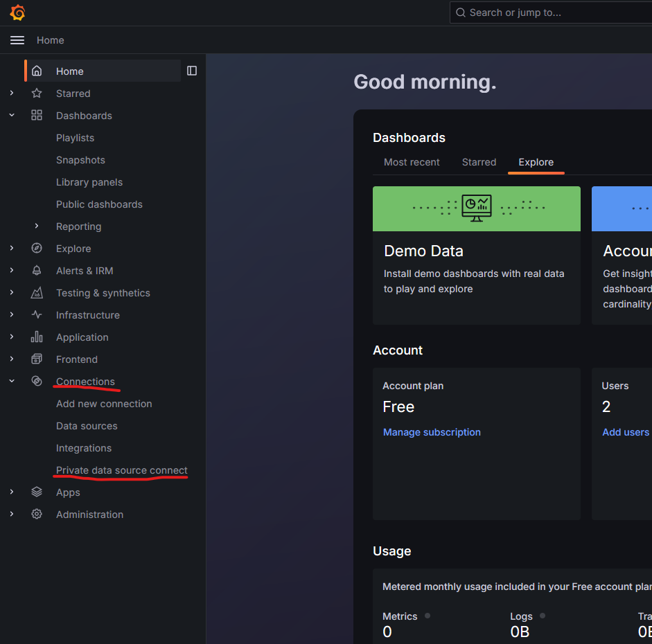Open the Home sidebar label

point(70,71)
